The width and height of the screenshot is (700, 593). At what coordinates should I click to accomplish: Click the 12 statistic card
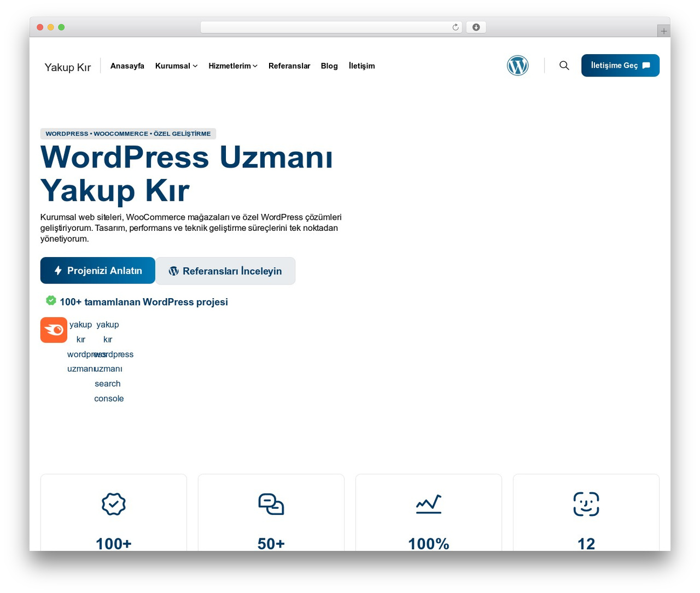586,513
